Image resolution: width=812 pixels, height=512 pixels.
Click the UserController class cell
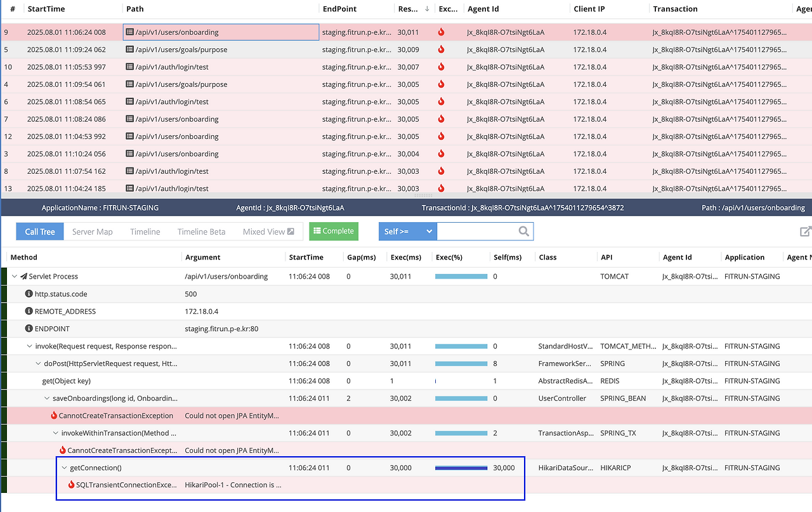(562, 398)
